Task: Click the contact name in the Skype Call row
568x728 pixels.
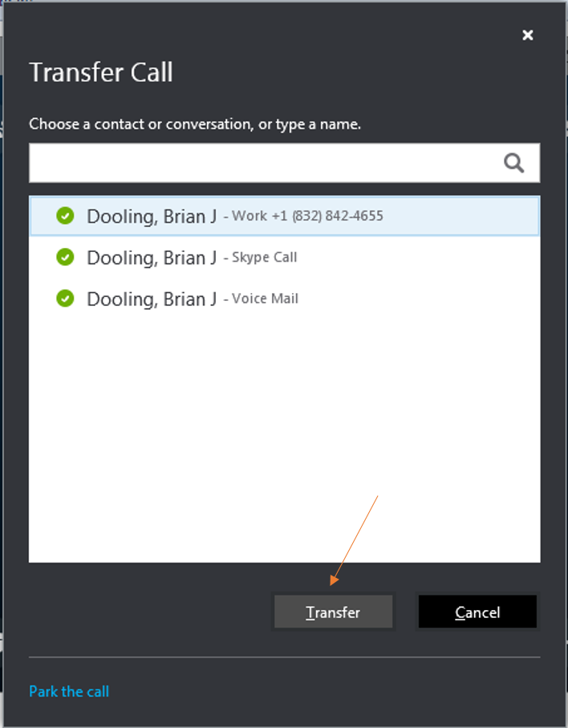Action: click(152, 258)
